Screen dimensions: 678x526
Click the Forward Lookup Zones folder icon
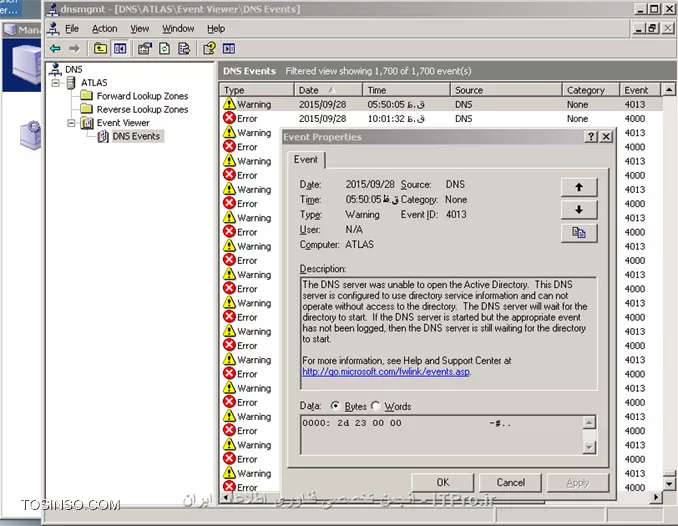pos(86,95)
